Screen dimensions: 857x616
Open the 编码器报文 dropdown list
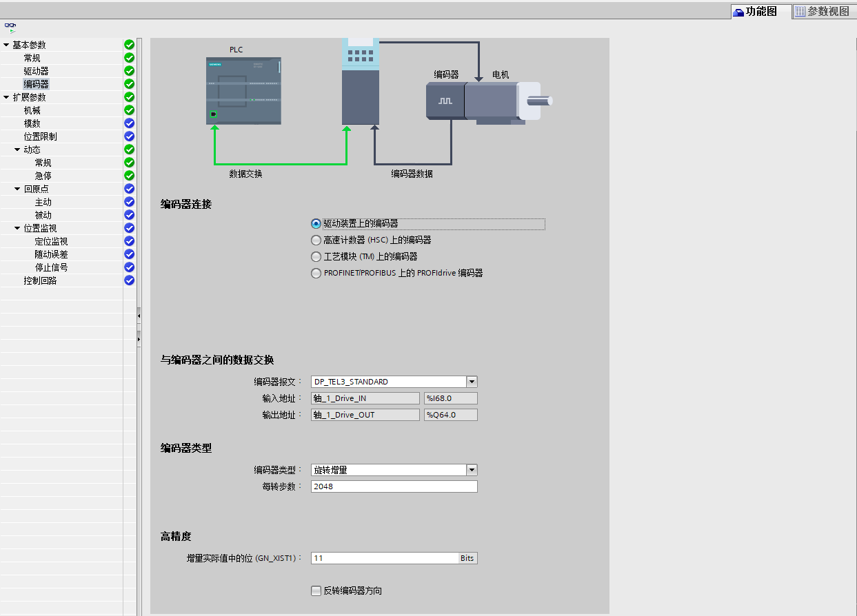pyautogui.click(x=472, y=382)
